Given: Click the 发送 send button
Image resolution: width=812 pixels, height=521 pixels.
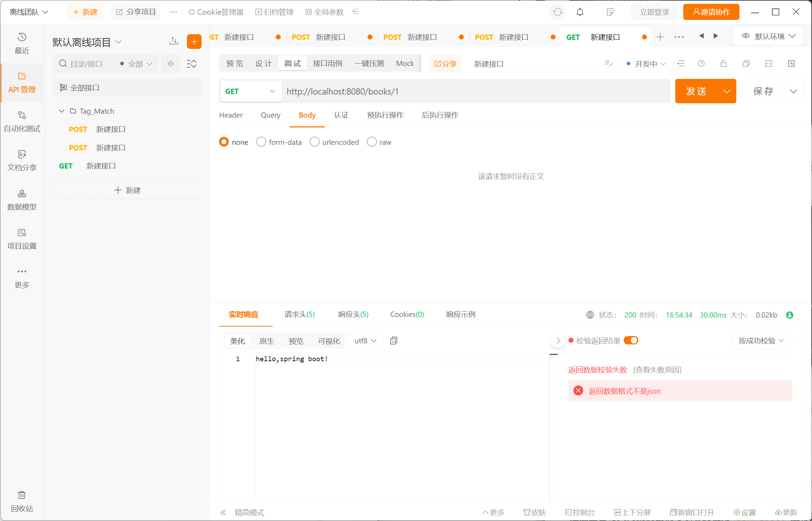Looking at the screenshot, I should pyautogui.click(x=696, y=91).
